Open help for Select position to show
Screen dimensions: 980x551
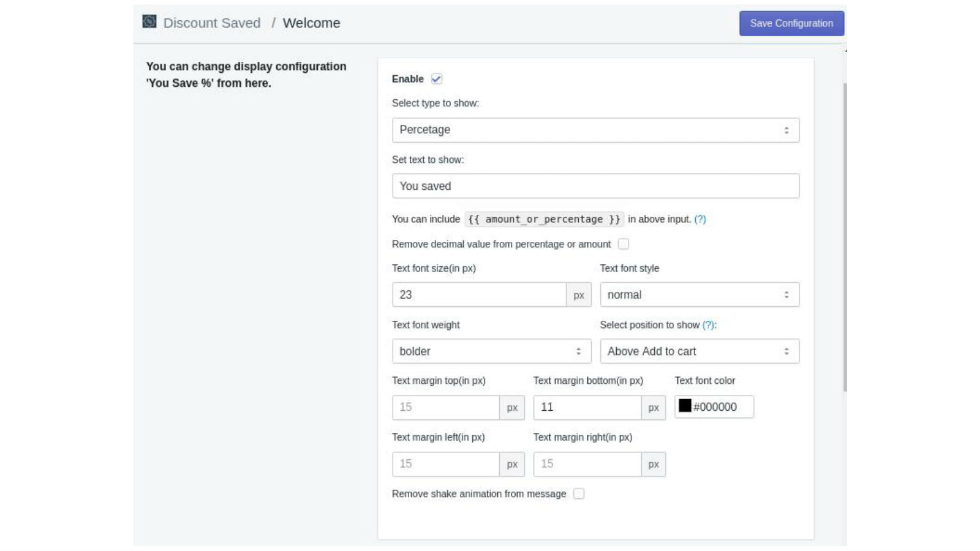[x=708, y=325]
